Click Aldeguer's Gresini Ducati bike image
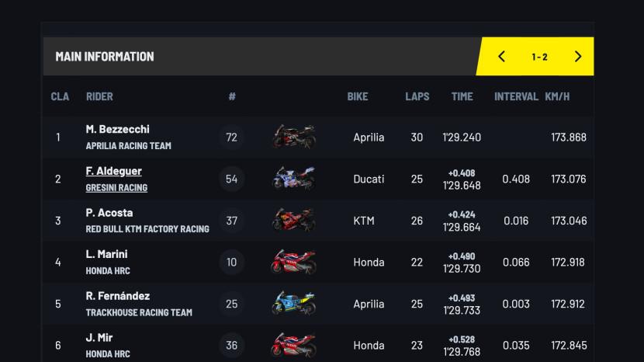 point(294,179)
